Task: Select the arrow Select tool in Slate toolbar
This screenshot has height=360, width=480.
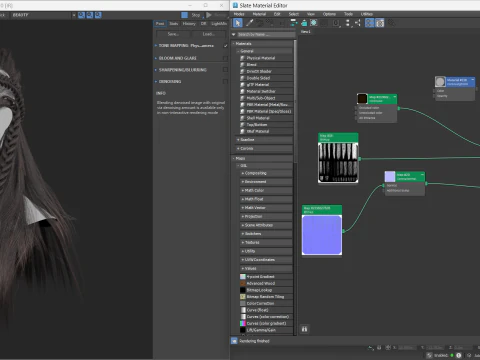Action: 237,23
